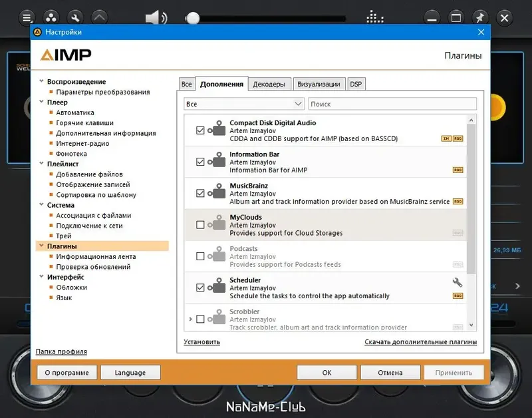
Task: Open Информационная лента settings page
Action: tap(96, 256)
